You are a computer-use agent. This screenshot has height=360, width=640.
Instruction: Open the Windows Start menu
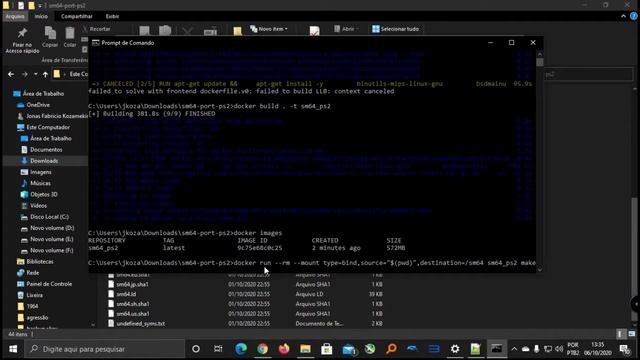pos(13,349)
